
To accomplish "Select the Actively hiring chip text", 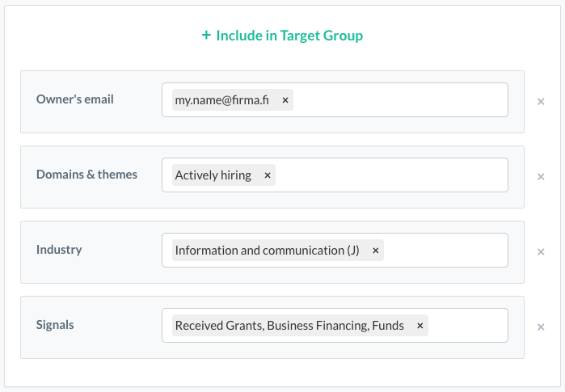I will point(213,175).
